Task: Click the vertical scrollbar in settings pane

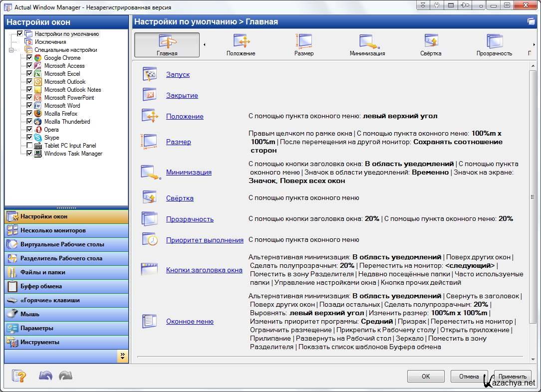Action: pos(533,199)
